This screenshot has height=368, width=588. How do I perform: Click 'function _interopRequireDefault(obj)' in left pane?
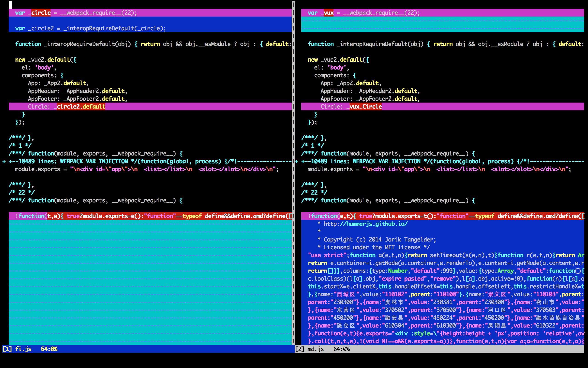(x=73, y=44)
